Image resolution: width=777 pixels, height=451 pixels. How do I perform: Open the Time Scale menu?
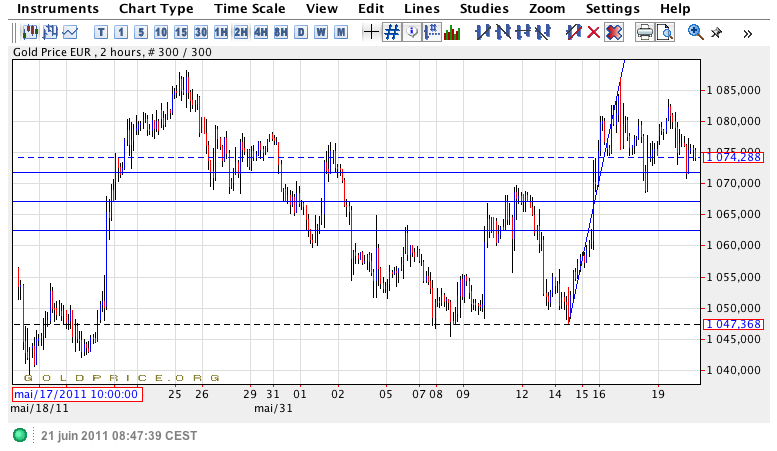coord(249,9)
